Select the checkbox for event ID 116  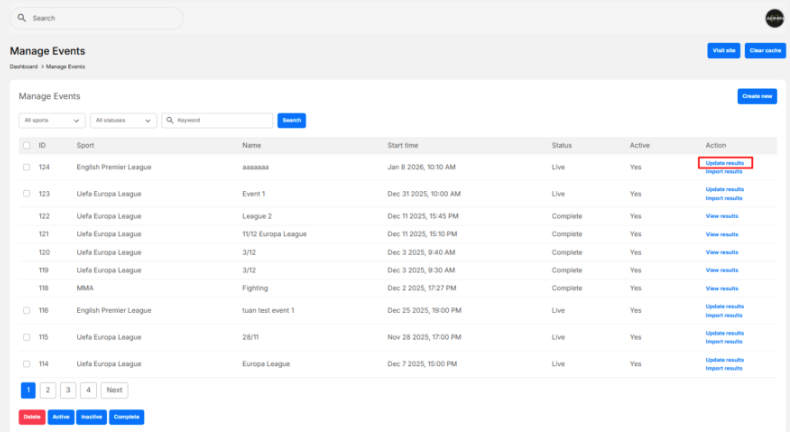coord(27,312)
